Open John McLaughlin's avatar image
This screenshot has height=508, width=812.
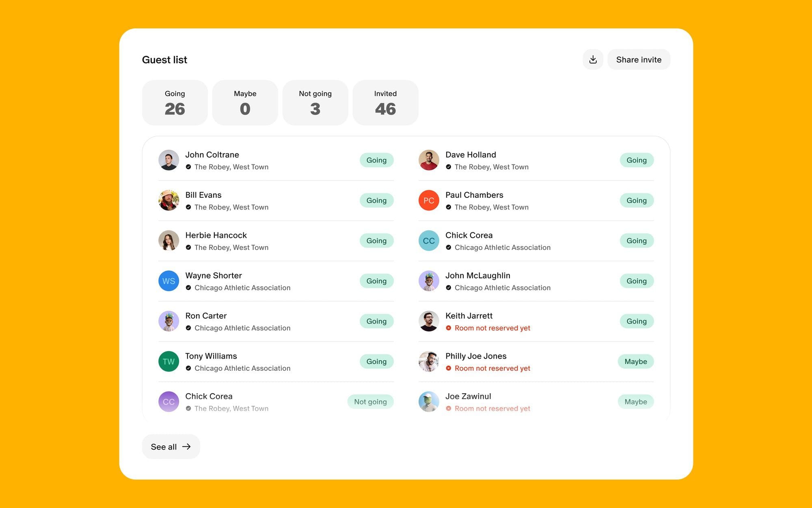pyautogui.click(x=429, y=281)
